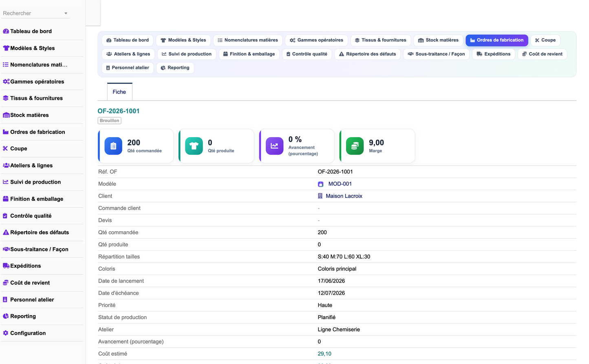Click the Stock matières warehouse sidebar icon
Viewport: 589px width, 364px height.
[6, 115]
